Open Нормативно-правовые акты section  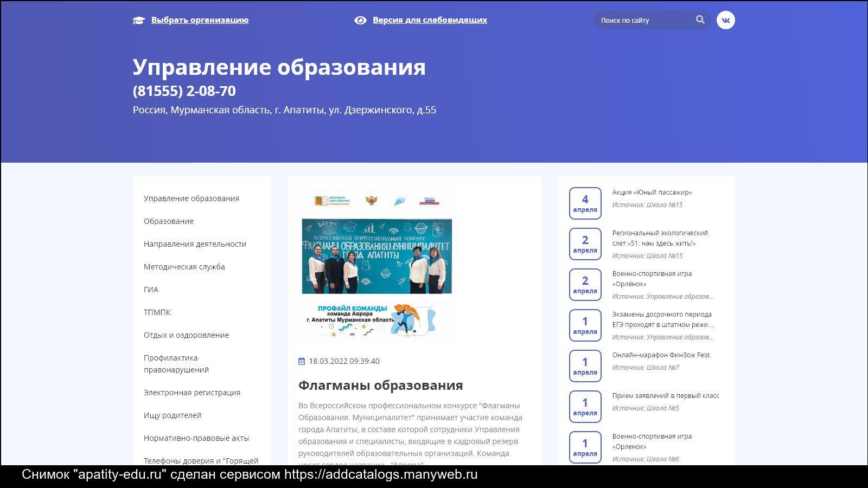[x=196, y=438]
